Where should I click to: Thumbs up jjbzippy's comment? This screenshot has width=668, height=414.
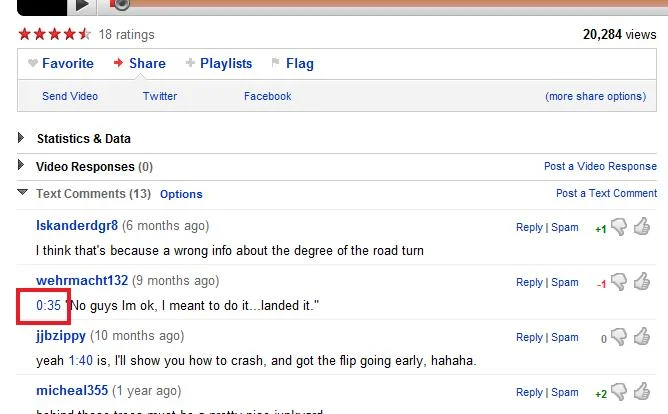tap(642, 337)
